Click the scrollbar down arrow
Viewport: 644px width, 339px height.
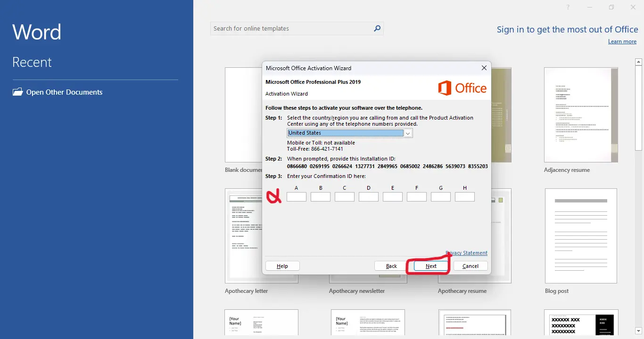pos(639,331)
